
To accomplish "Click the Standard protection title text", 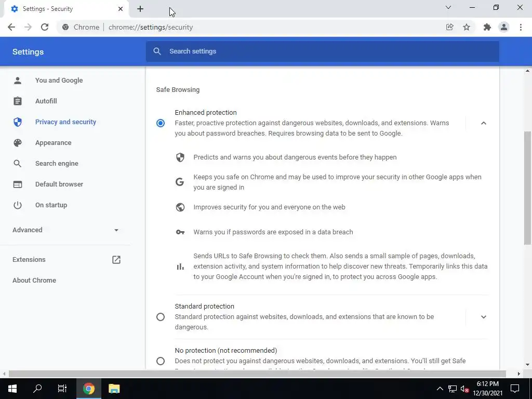I will (204, 307).
